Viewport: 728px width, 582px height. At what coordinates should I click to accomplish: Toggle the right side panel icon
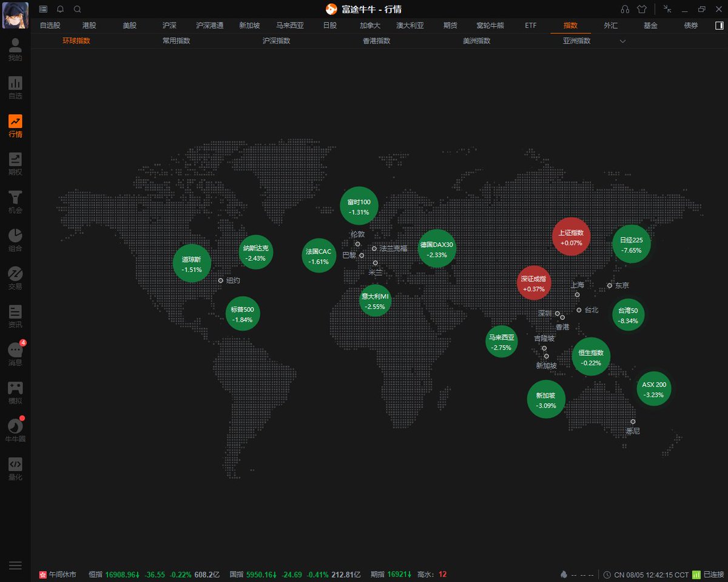coord(720,25)
